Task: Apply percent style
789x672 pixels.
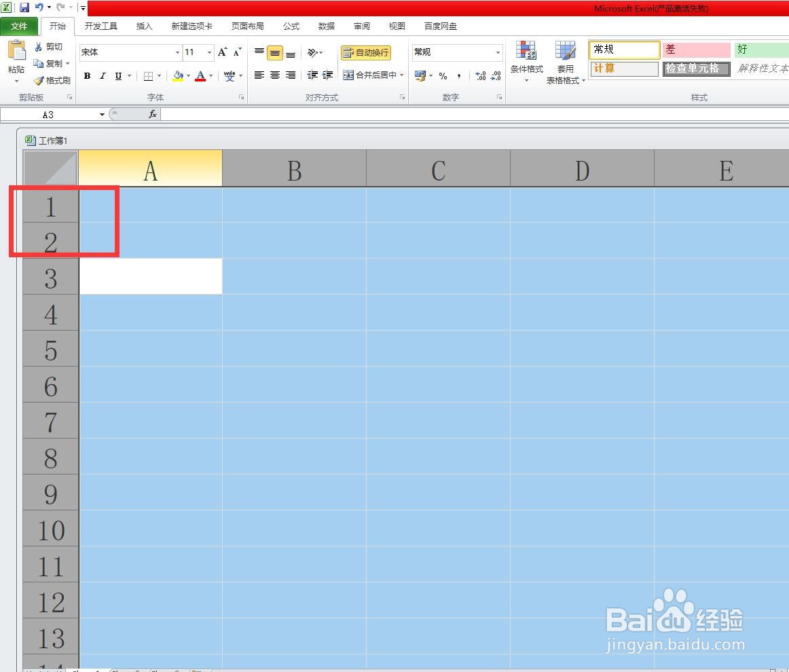Action: [443, 76]
